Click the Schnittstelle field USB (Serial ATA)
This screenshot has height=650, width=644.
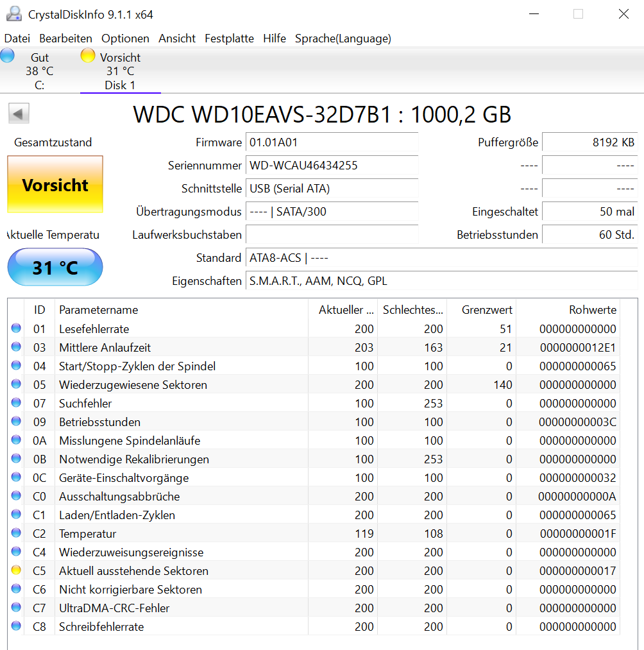click(332, 189)
